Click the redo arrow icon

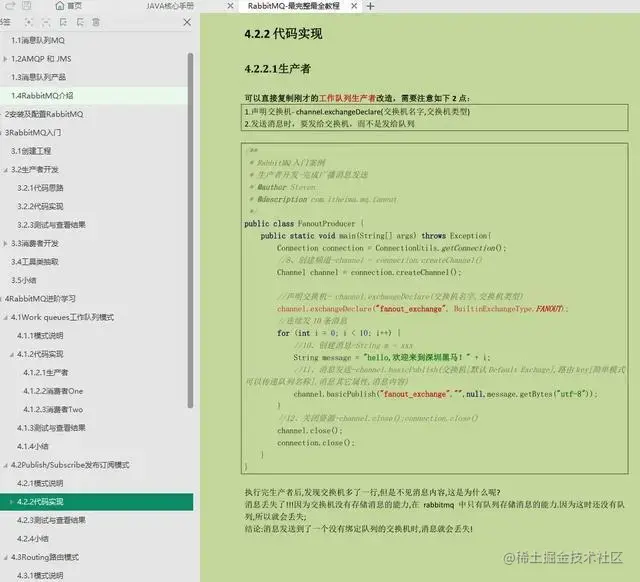point(10,6)
